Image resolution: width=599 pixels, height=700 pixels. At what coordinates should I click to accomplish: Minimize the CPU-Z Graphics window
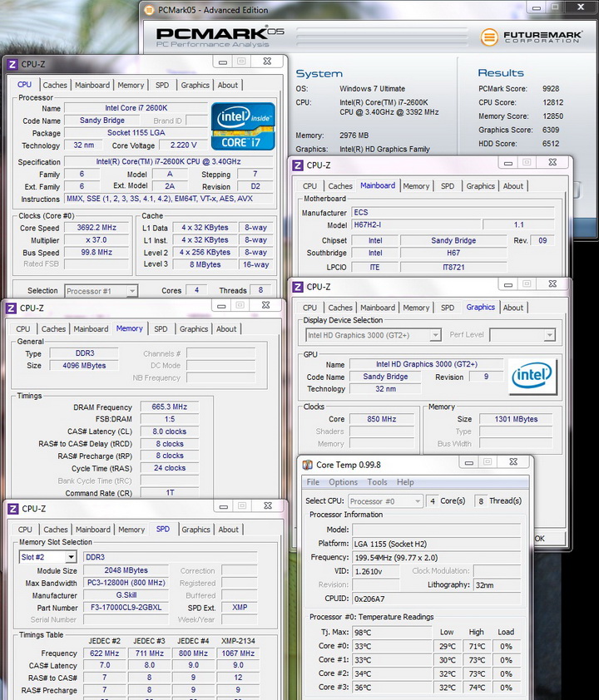[507, 284]
